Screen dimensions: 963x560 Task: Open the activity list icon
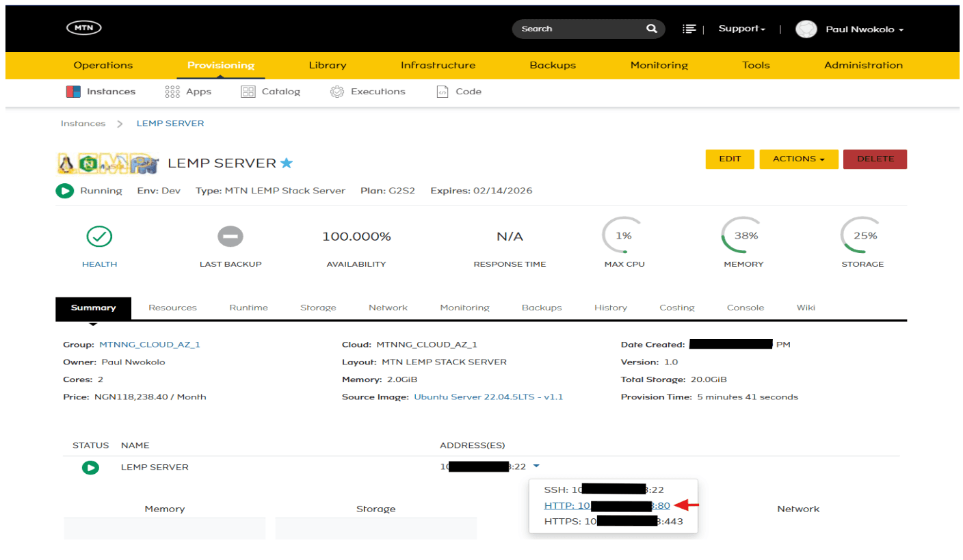click(x=689, y=29)
